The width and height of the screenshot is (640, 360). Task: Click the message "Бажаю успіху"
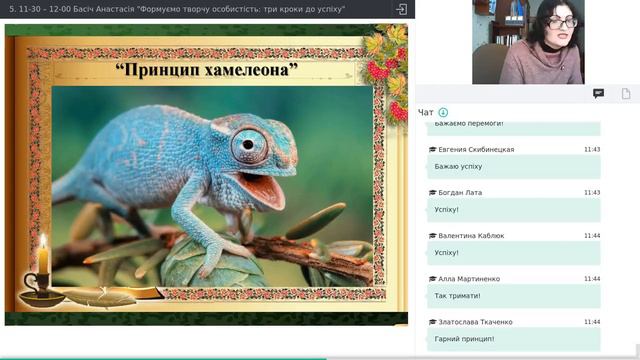coord(458,167)
